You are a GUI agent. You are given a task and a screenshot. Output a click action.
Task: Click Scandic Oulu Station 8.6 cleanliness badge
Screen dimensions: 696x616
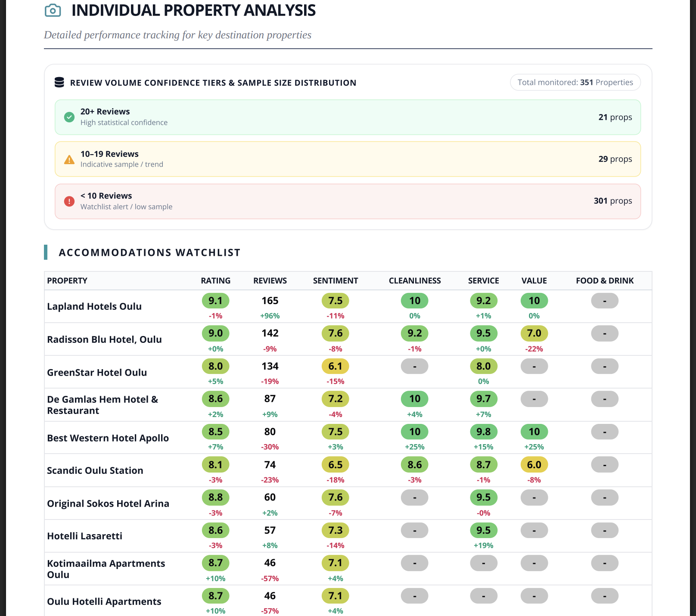415,465
